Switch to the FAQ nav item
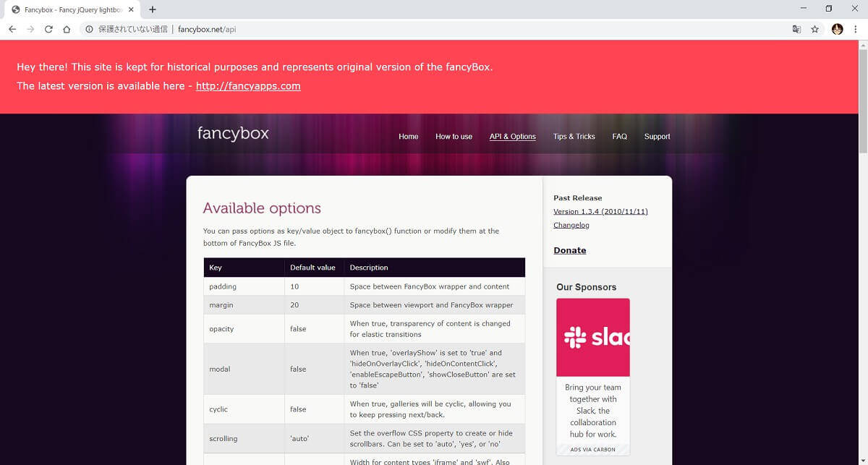 (619, 136)
